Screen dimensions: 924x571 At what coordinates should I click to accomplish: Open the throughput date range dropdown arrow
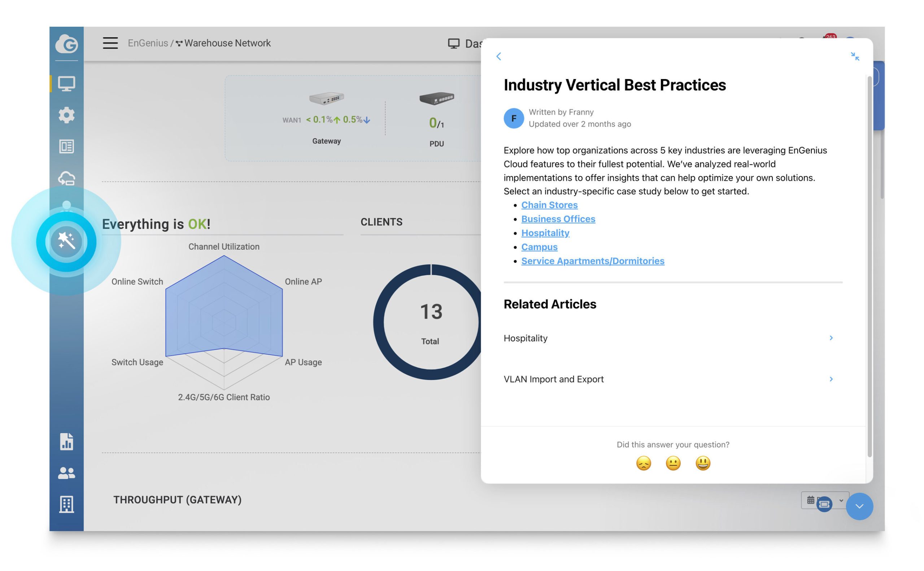841,500
